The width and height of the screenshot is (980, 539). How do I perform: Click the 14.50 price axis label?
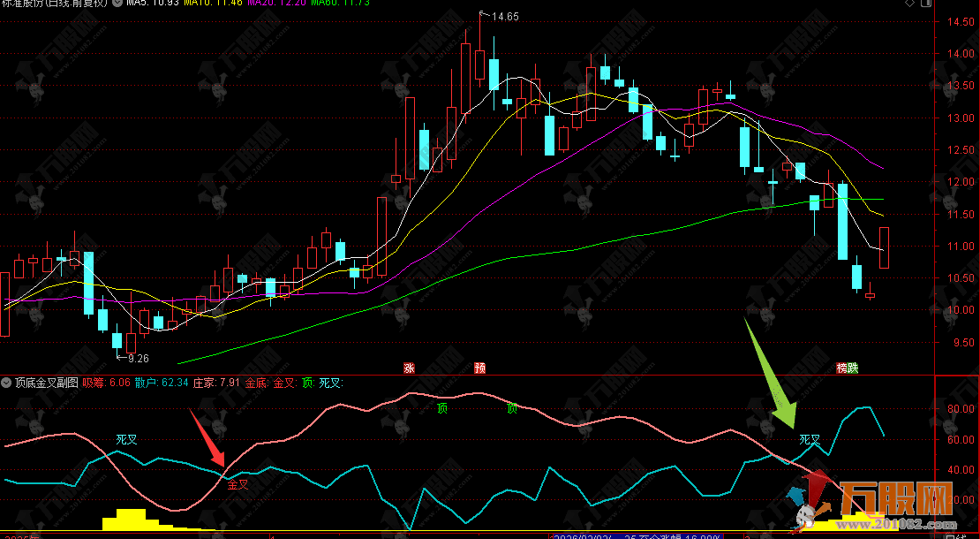point(961,22)
